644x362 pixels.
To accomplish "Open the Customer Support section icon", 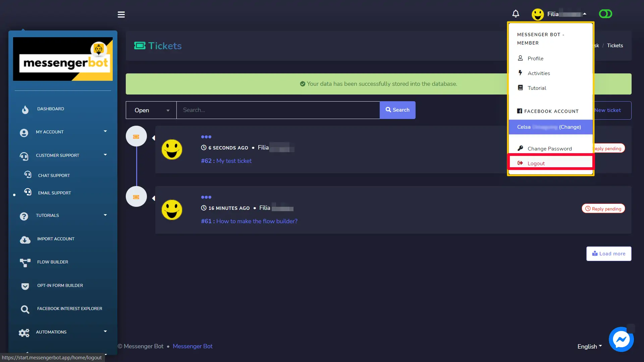I will tap(24, 156).
